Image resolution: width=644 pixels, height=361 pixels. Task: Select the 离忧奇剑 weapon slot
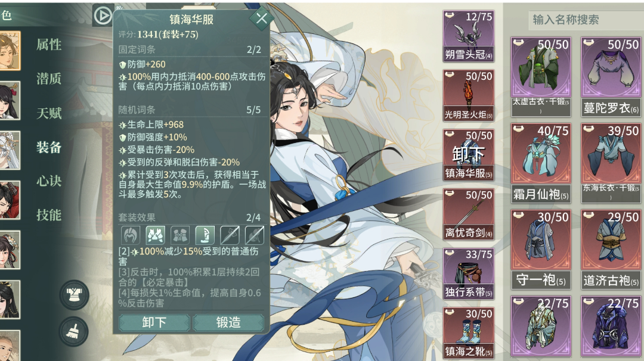pyautogui.click(x=468, y=214)
